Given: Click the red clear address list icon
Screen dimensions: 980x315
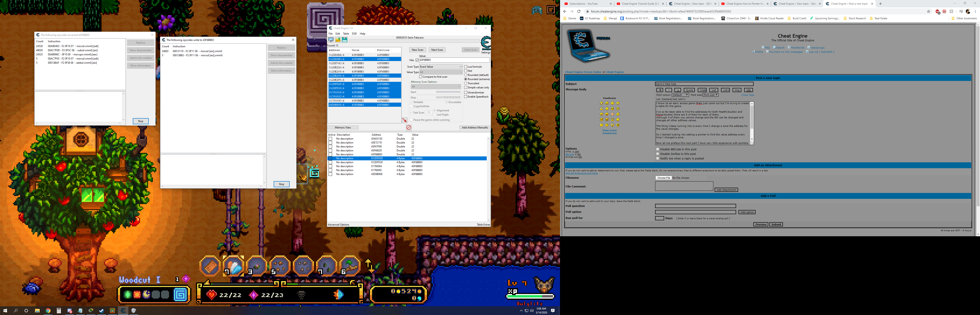Looking at the screenshot, I should [409, 128].
